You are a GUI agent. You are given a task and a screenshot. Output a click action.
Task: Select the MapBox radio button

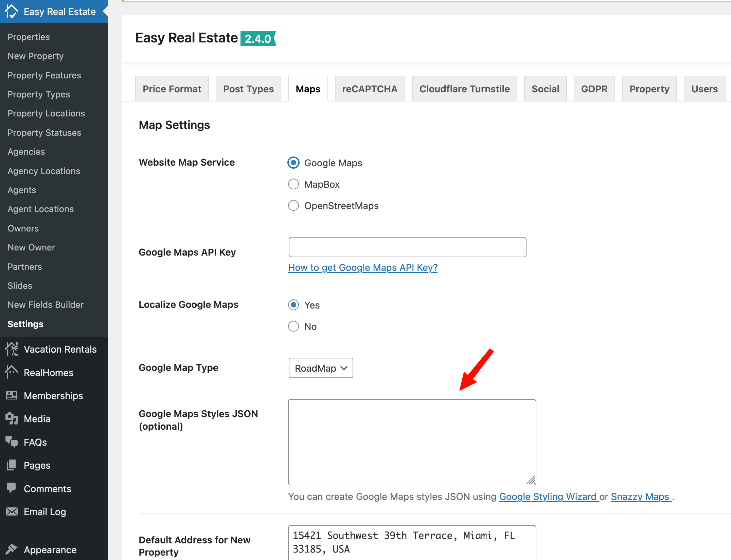293,184
